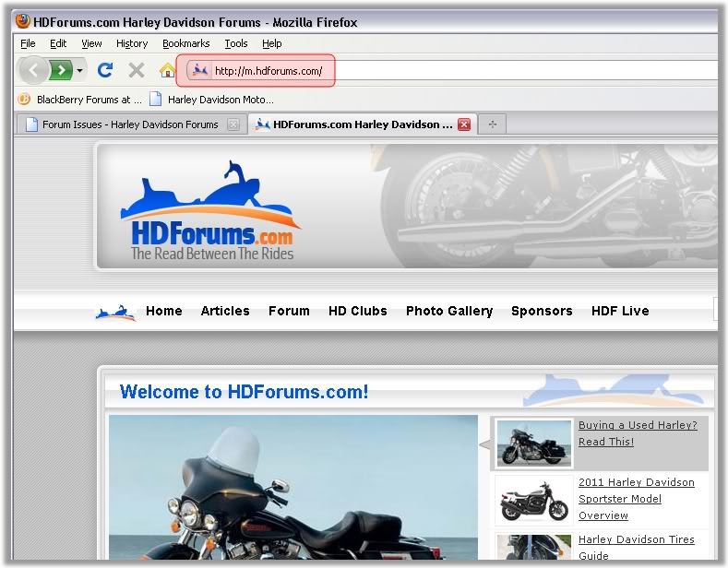Click the Firefox icon in the title bar

(23, 21)
